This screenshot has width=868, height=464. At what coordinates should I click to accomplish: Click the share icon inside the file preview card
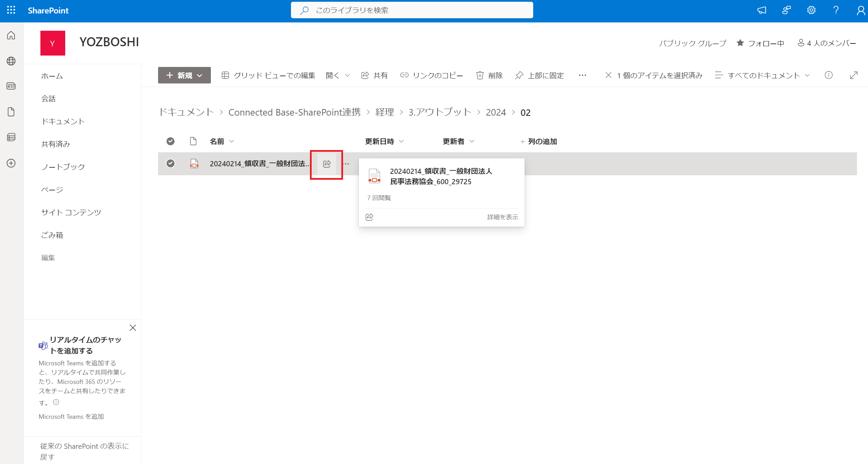coord(369,217)
